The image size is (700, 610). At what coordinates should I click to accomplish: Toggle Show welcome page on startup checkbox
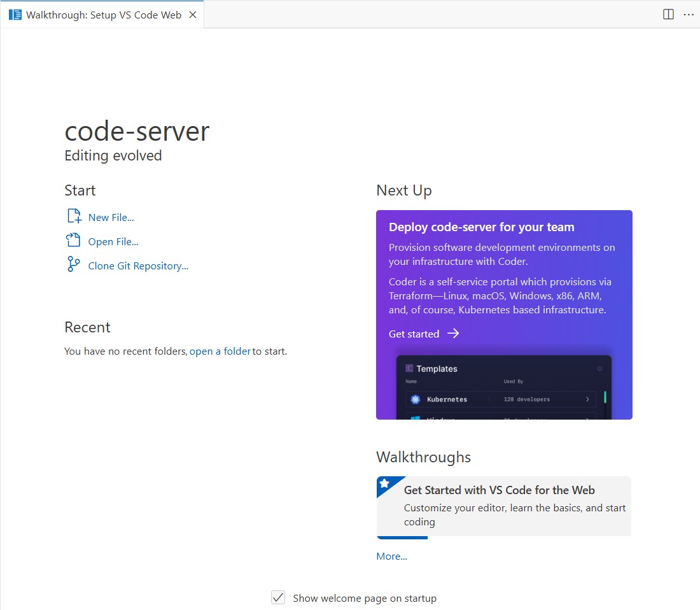pos(278,597)
